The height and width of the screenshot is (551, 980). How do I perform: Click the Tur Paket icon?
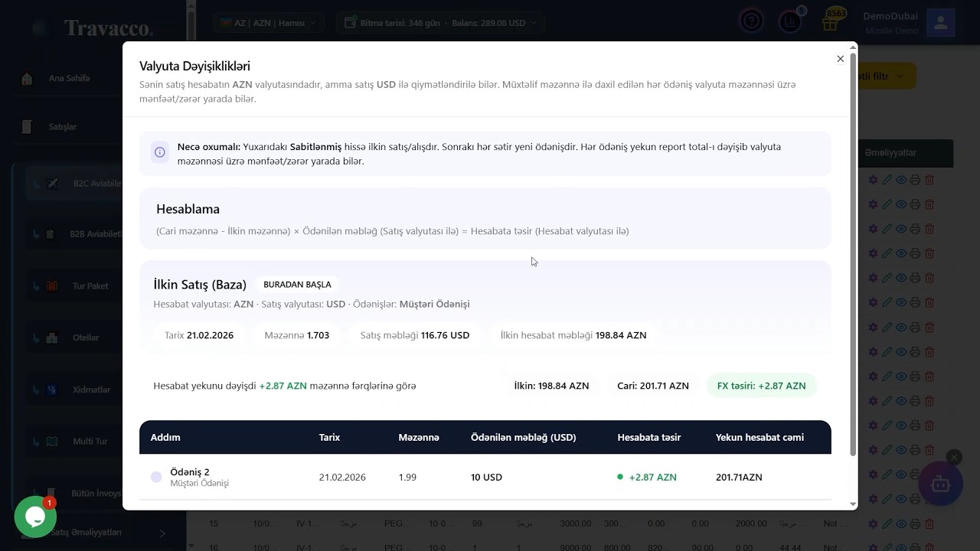[52, 286]
